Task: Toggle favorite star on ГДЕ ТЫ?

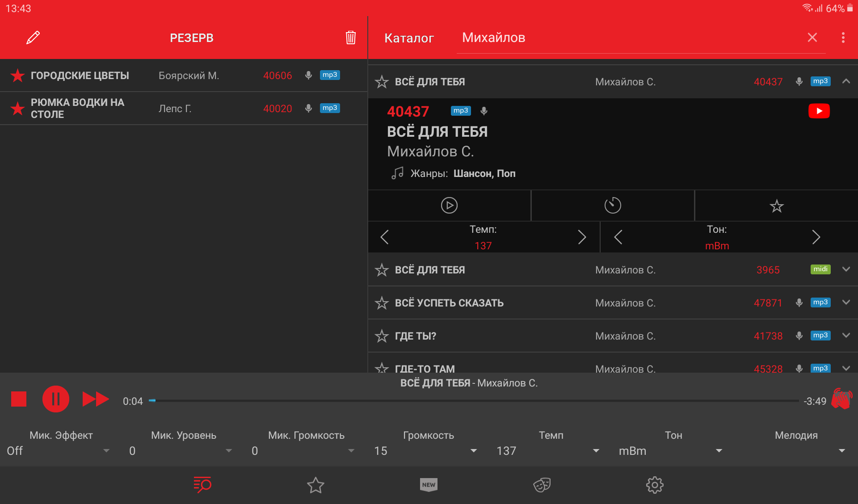Action: 382,336
